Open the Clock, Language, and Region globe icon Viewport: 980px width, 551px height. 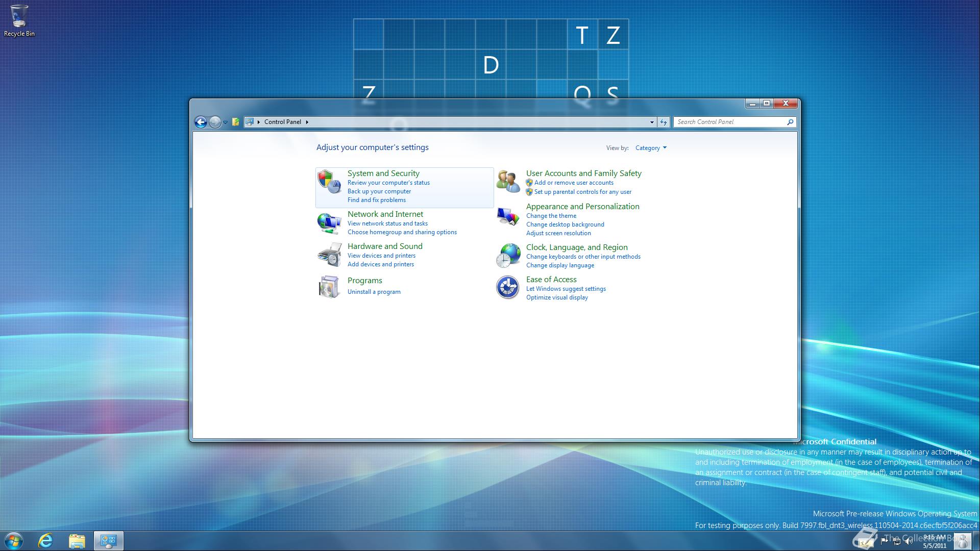point(508,256)
